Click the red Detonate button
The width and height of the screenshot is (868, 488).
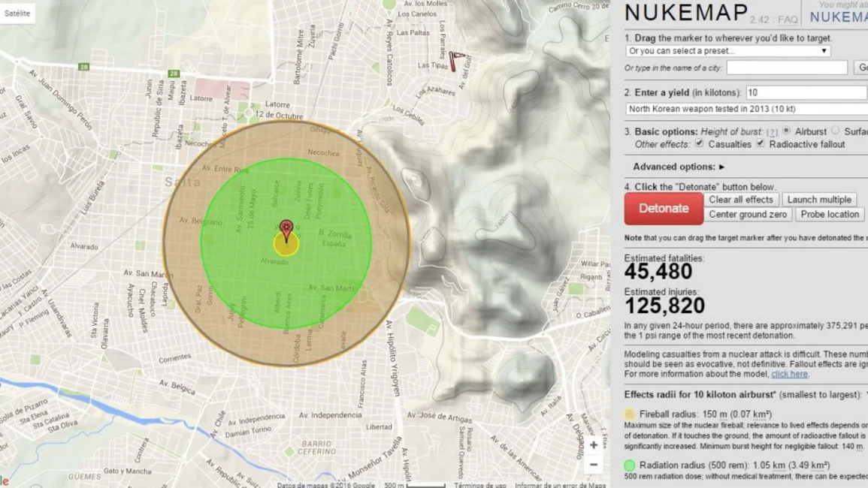pyautogui.click(x=664, y=209)
